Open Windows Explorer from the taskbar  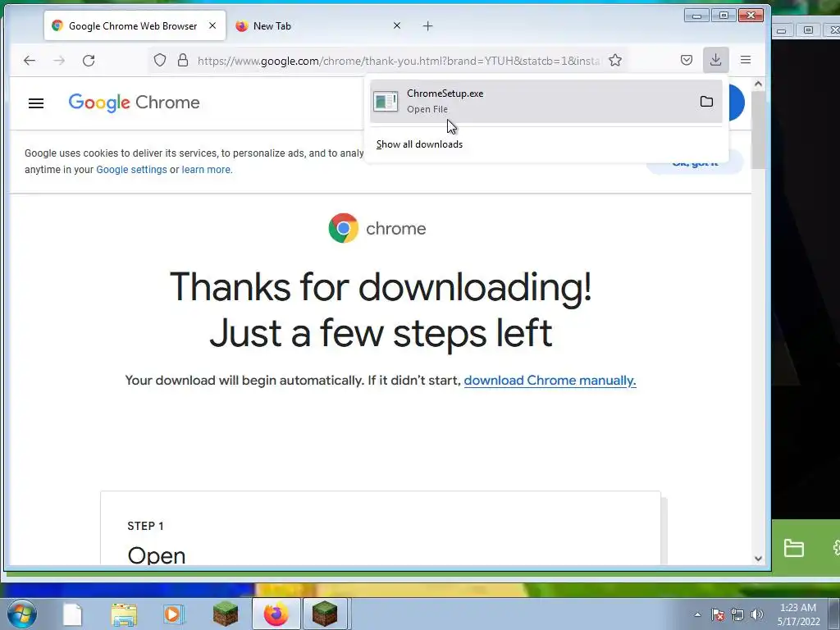pos(124,614)
